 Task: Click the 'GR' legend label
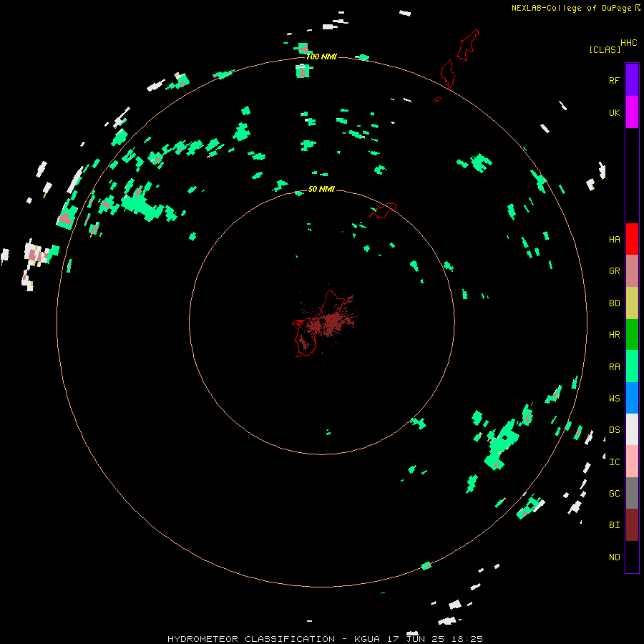(614, 271)
